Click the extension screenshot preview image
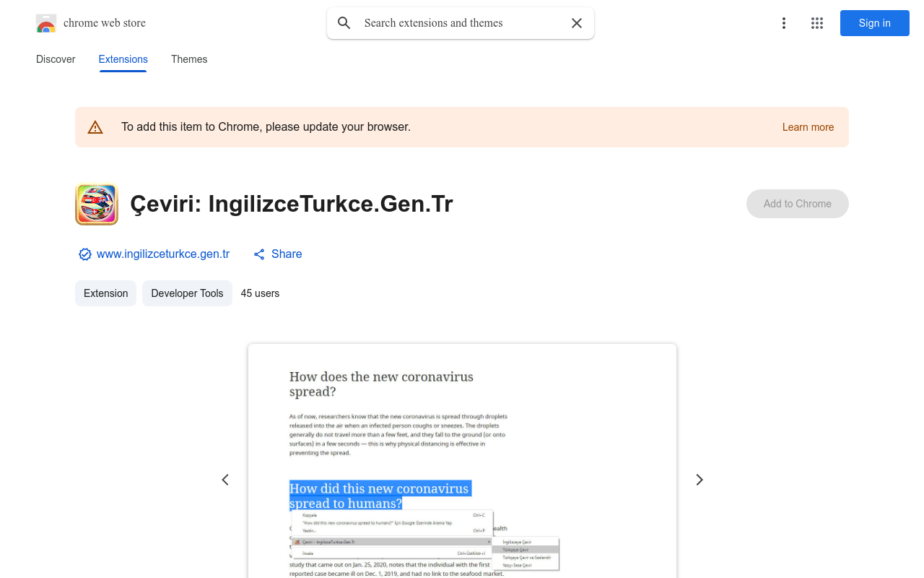 [x=462, y=461]
